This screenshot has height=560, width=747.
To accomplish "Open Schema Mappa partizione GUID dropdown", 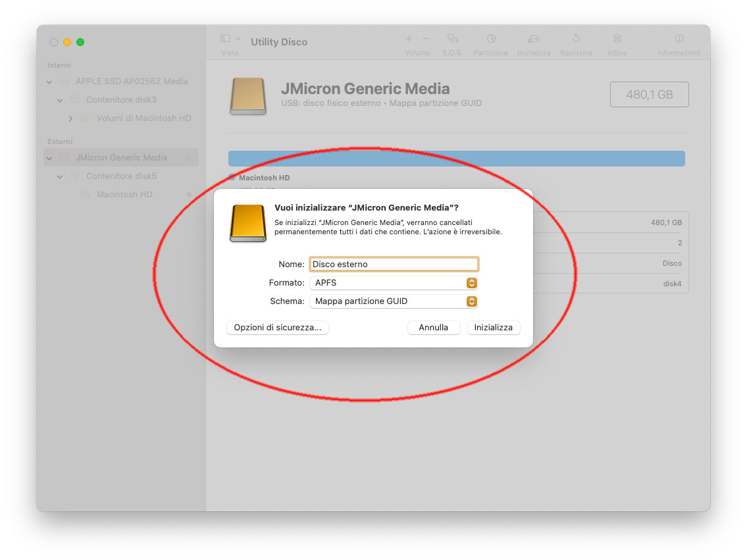I will point(394,301).
